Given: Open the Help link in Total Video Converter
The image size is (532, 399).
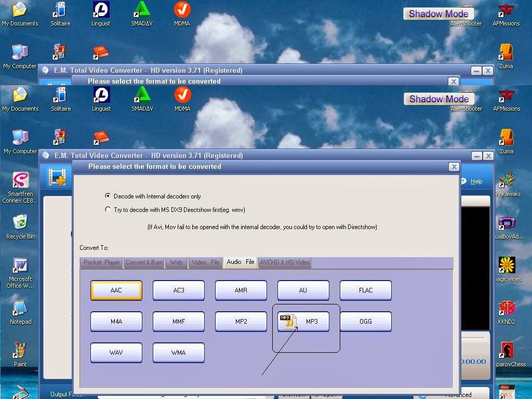Looking at the screenshot, I should [476, 181].
